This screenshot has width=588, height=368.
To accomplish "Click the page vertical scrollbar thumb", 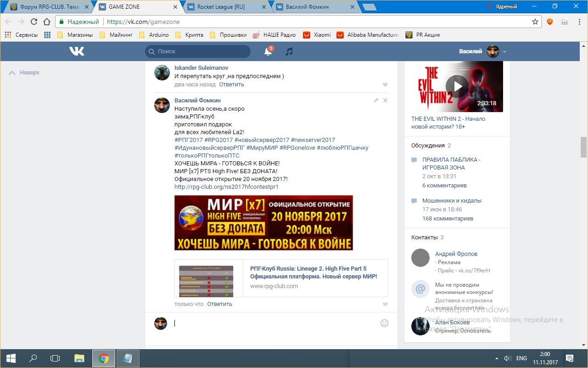I will [584, 147].
